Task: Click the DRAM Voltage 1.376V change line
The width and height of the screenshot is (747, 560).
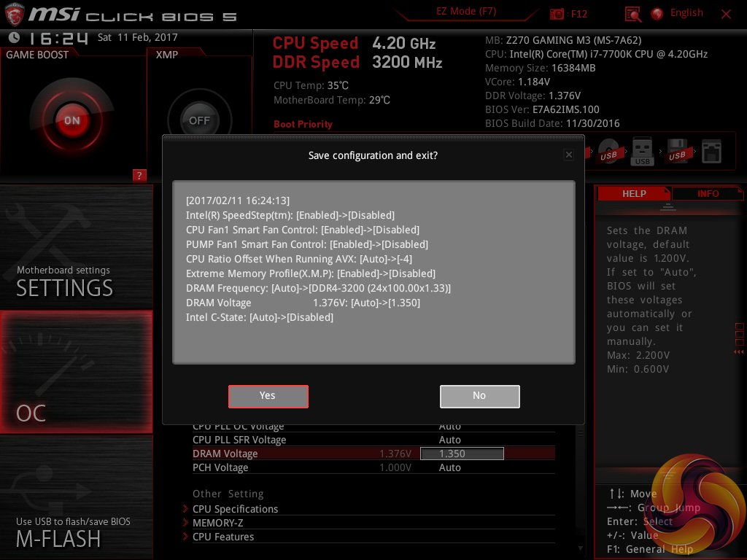Action: pos(303,303)
